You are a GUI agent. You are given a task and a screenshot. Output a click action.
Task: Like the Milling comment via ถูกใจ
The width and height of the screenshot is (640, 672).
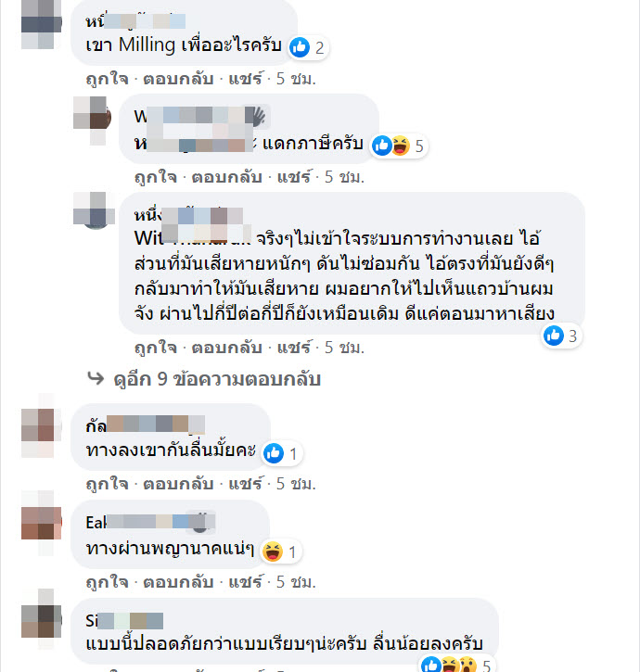108,79
